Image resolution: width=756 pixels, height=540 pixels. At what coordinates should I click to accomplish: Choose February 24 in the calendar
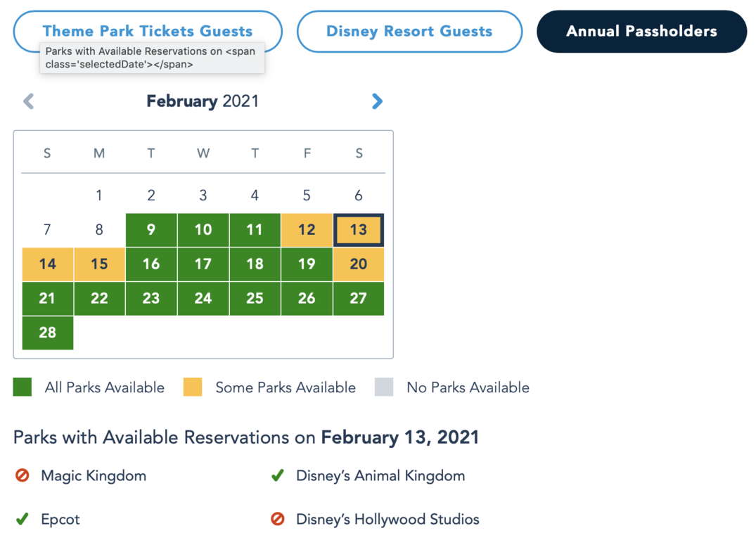pyautogui.click(x=203, y=299)
